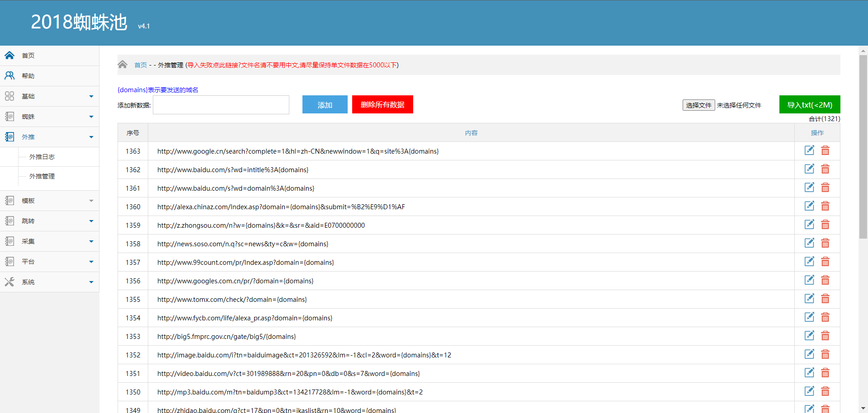Click the trash icon for row 1357
This screenshot has height=413, width=868.
coord(825,262)
